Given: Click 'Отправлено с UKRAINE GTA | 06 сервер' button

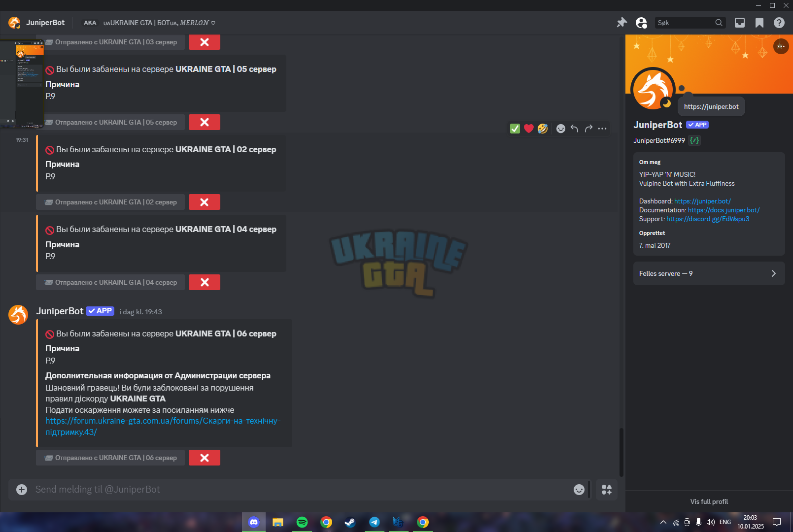Looking at the screenshot, I should tap(110, 458).
